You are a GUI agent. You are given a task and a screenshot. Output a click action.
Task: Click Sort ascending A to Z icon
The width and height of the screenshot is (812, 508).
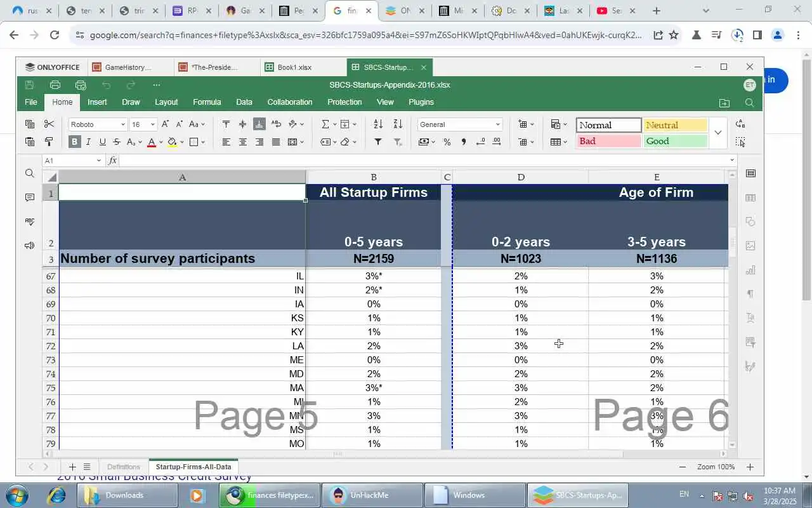(x=378, y=124)
